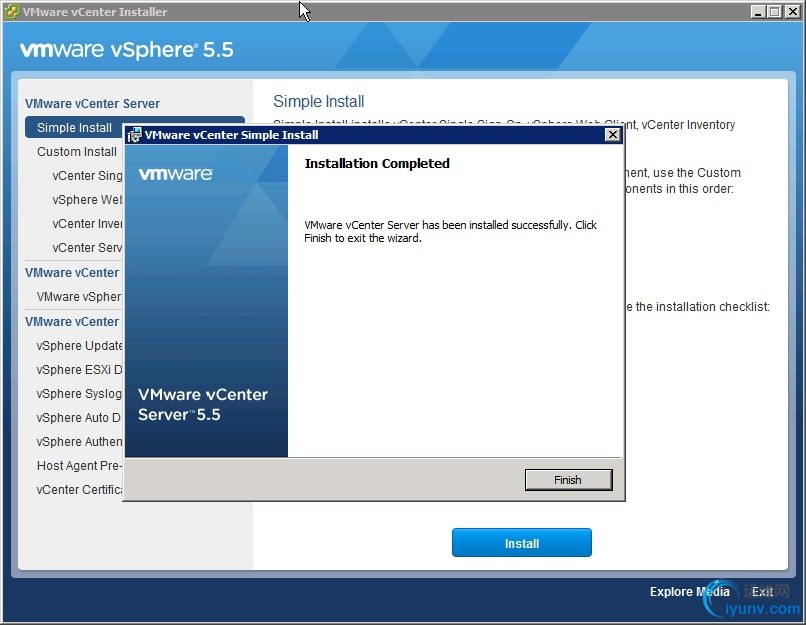Select Simple Install in the sidebar
Screen dimensions: 806x625
(75, 127)
